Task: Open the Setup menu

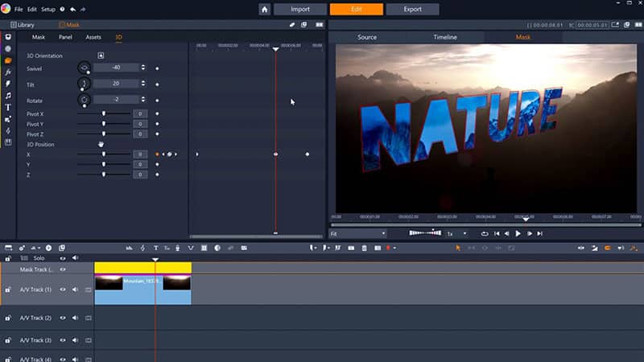Action: tap(48, 9)
